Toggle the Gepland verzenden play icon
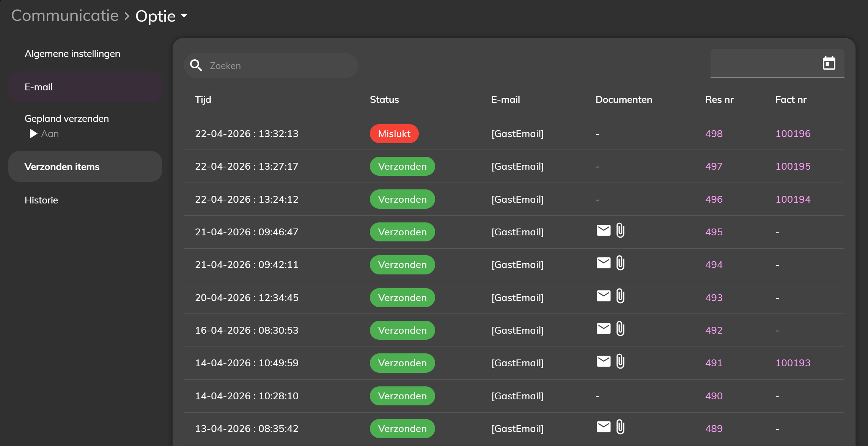Image resolution: width=868 pixels, height=446 pixels. pos(33,134)
